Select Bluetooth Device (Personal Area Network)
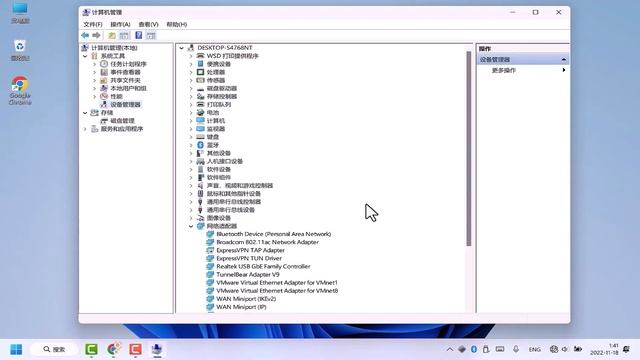The image size is (640, 360). [273, 234]
